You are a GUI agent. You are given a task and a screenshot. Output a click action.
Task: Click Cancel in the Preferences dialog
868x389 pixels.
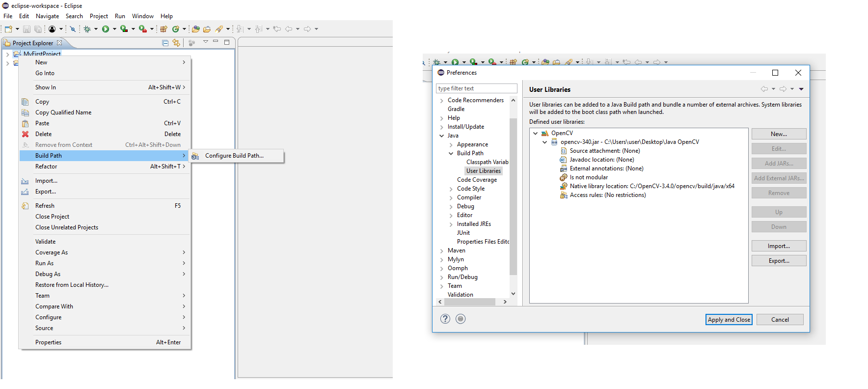[x=780, y=320]
